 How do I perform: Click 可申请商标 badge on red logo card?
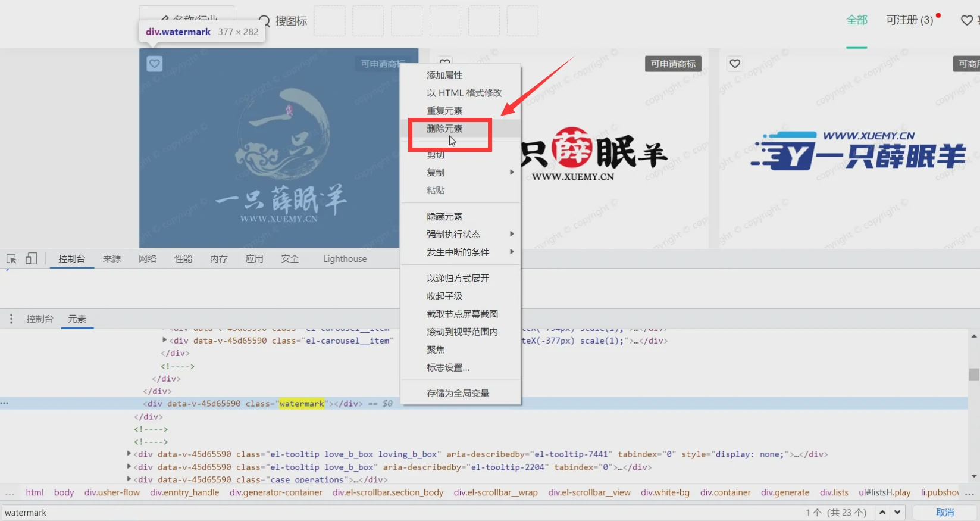pyautogui.click(x=673, y=64)
